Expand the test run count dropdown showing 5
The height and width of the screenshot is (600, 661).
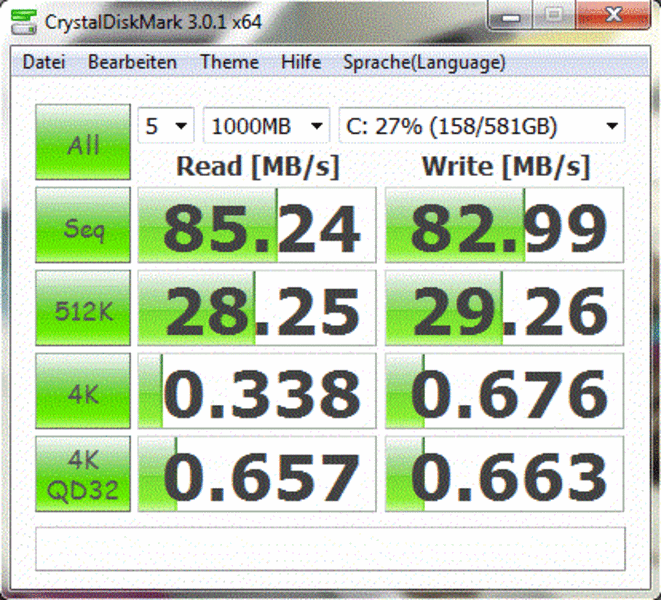click(x=166, y=126)
